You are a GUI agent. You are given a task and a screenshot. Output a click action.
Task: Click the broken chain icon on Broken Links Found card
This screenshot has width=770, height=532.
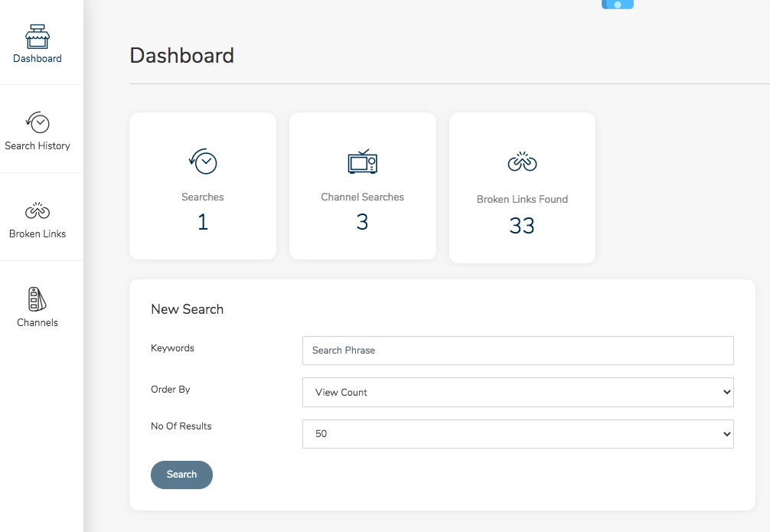[x=522, y=161]
